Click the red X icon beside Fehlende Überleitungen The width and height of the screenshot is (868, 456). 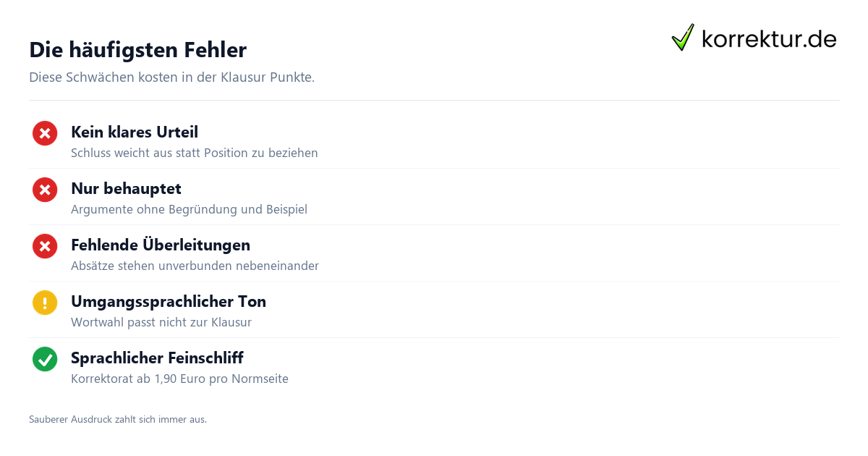(x=45, y=246)
